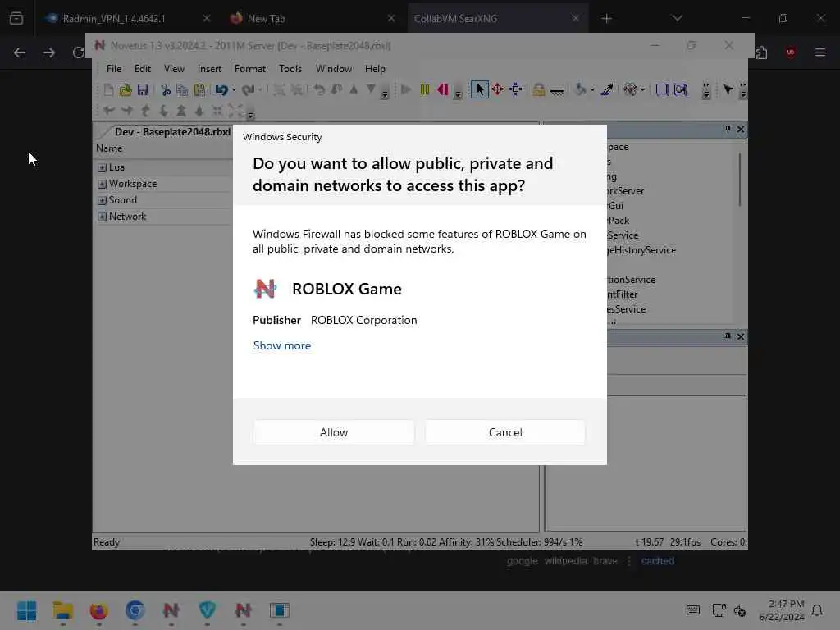840x630 pixels.
Task: Pin the upper right Explorer panel
Action: [x=728, y=129]
